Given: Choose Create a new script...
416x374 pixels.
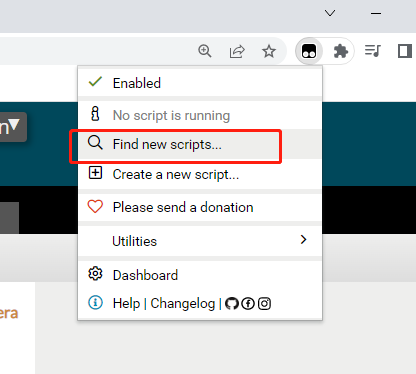Looking at the screenshot, I should 200,174.
